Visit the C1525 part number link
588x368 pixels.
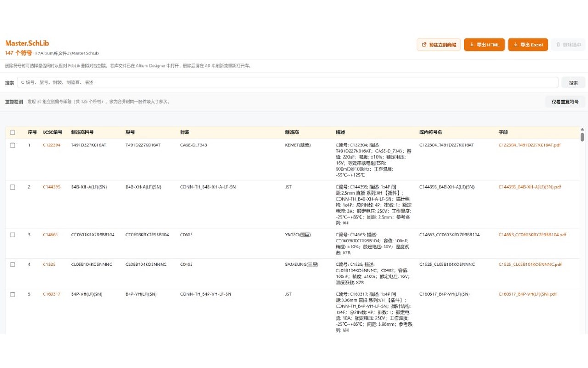(x=49, y=264)
